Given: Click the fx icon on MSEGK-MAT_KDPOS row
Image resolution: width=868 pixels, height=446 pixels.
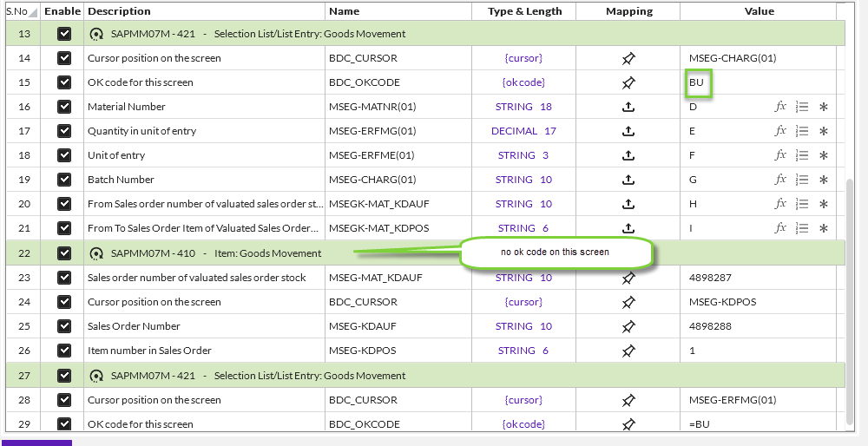Looking at the screenshot, I should click(x=780, y=228).
